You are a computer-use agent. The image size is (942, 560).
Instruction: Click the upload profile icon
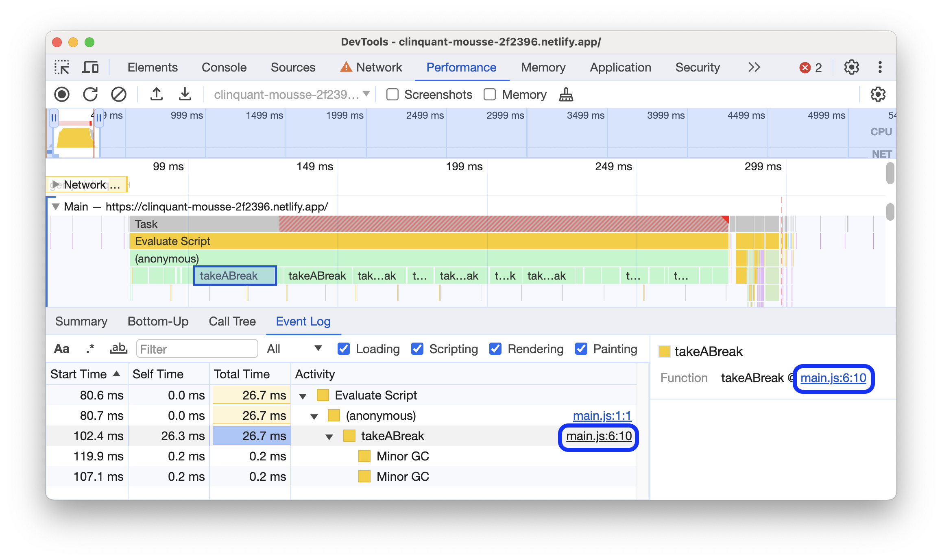(155, 95)
